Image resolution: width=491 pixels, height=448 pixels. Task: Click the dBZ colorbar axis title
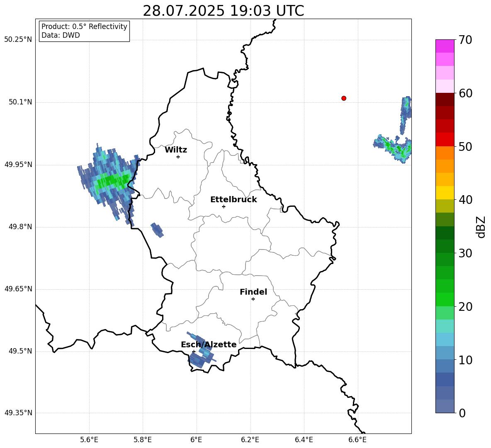(x=481, y=227)
